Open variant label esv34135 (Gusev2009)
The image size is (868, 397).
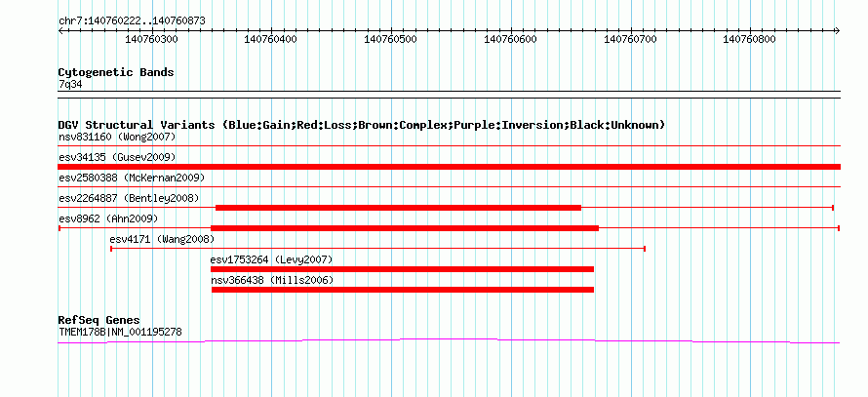coord(117,157)
